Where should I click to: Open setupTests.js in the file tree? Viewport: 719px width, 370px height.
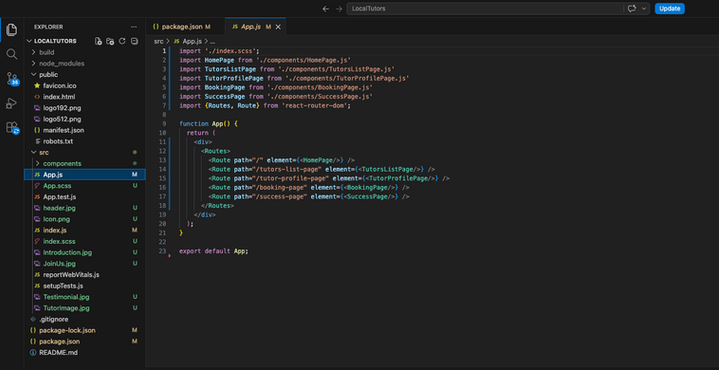85,286
